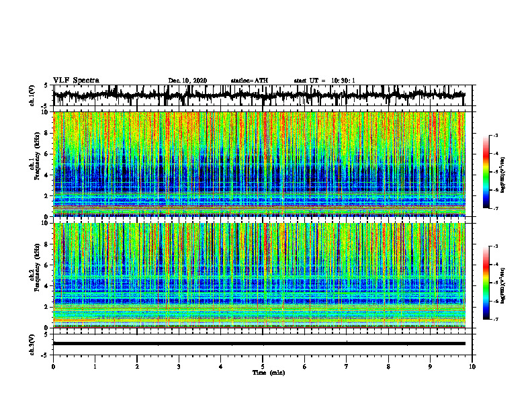532x411 pixels.
Task: Click the "9" tick on the time axis
Action: coord(430,367)
